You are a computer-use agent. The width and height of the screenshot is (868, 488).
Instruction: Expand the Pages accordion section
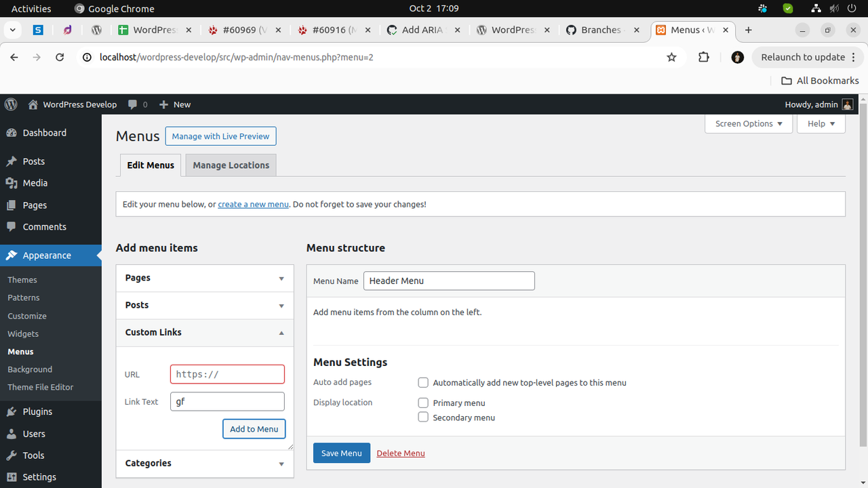pos(205,278)
